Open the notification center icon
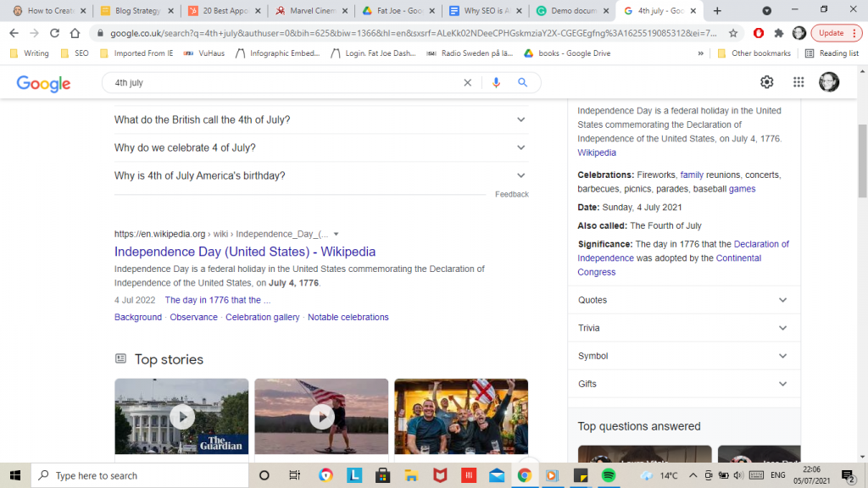The width and height of the screenshot is (868, 488). [x=848, y=475]
